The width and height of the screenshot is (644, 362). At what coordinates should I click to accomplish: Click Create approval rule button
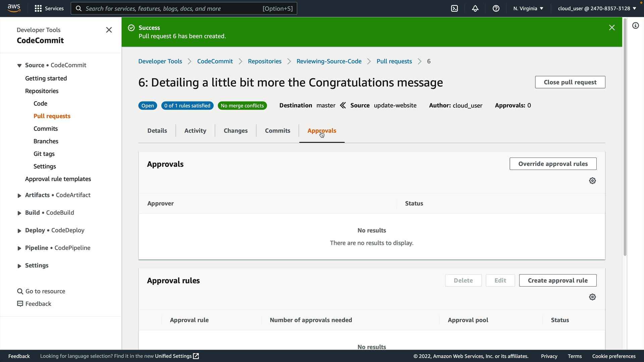click(557, 281)
